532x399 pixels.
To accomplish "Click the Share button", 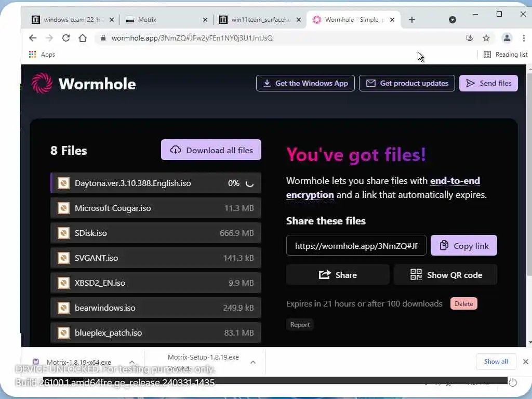I will tap(338, 275).
